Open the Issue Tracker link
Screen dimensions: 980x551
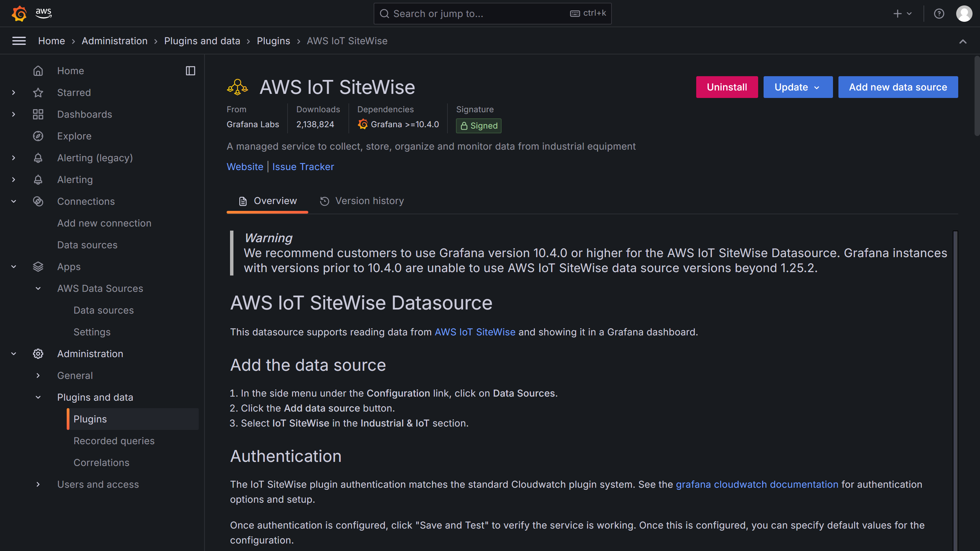(303, 167)
